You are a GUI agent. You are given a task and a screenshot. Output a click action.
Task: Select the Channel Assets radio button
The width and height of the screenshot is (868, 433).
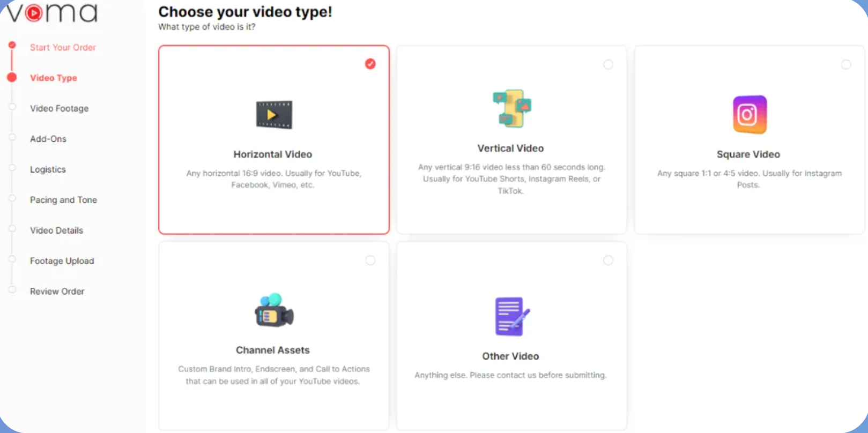pyautogui.click(x=370, y=260)
